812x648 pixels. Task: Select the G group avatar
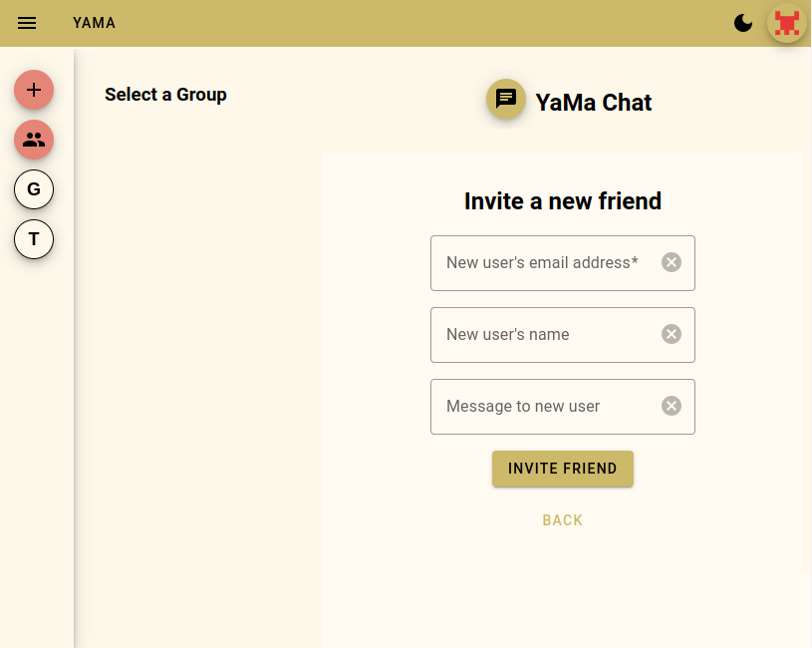coord(34,189)
